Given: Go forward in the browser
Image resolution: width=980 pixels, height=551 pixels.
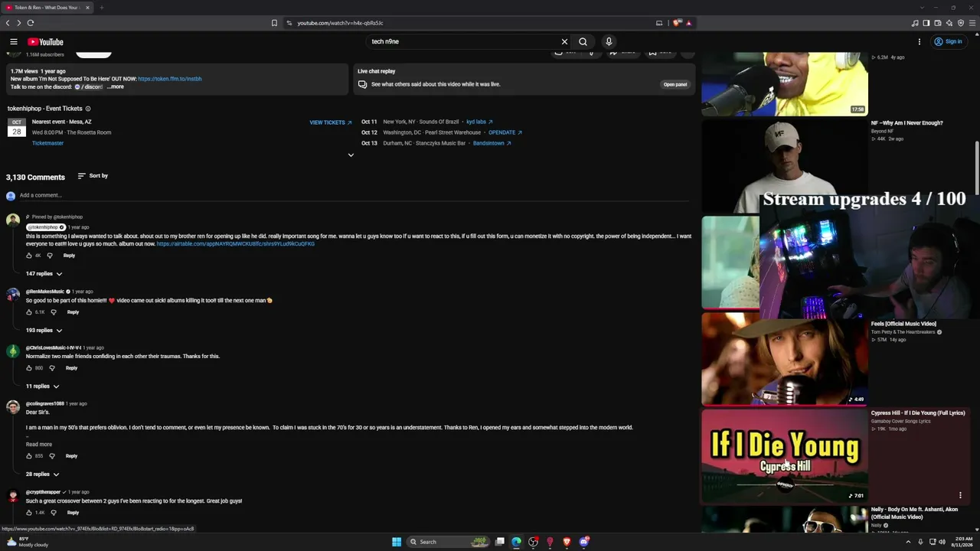Looking at the screenshot, I should pyautogui.click(x=19, y=23).
